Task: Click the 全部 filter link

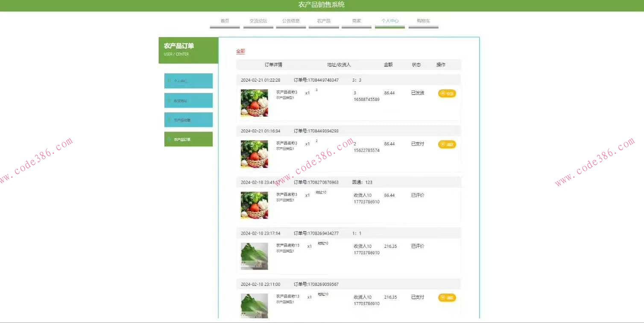Action: (x=240, y=51)
